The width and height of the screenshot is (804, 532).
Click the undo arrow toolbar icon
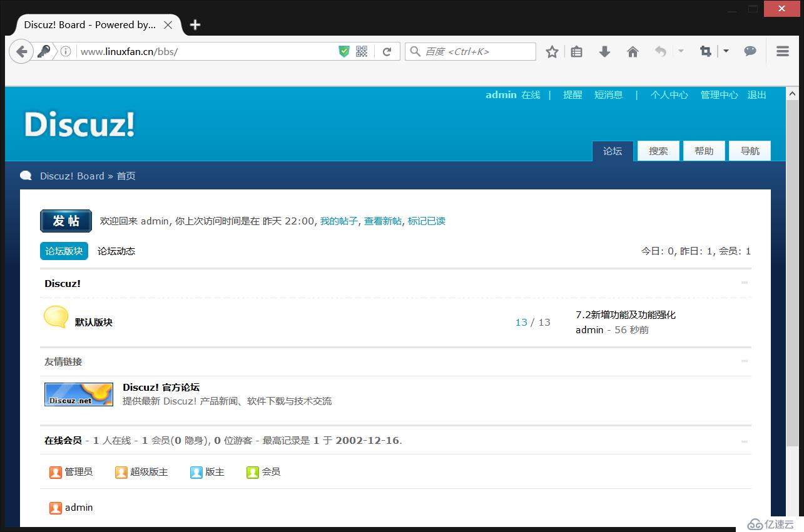tap(660, 51)
